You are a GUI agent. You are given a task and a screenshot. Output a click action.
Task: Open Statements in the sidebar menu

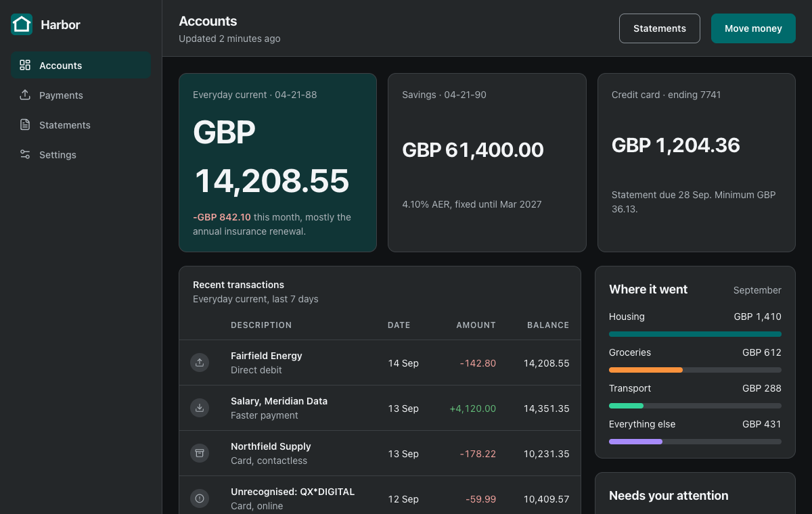coord(81,124)
